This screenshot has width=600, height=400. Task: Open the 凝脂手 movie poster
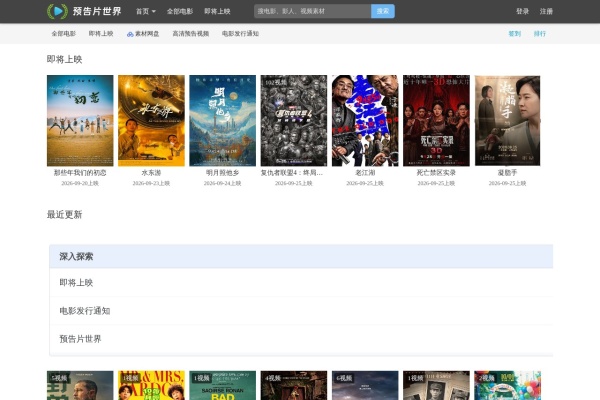pyautogui.click(x=507, y=121)
